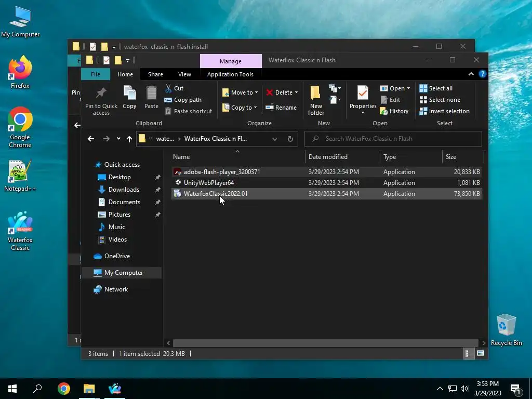Open the File tab
Screen dimensions: 532x399
pos(96,74)
